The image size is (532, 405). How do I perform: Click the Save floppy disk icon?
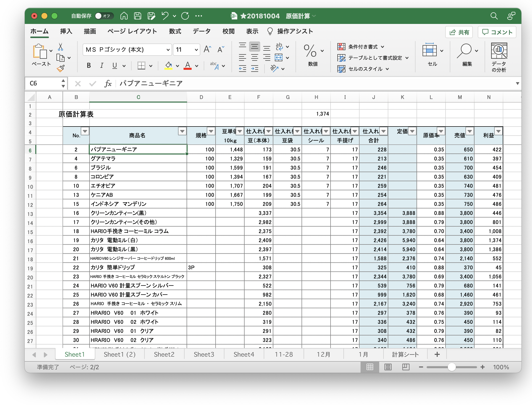click(137, 16)
